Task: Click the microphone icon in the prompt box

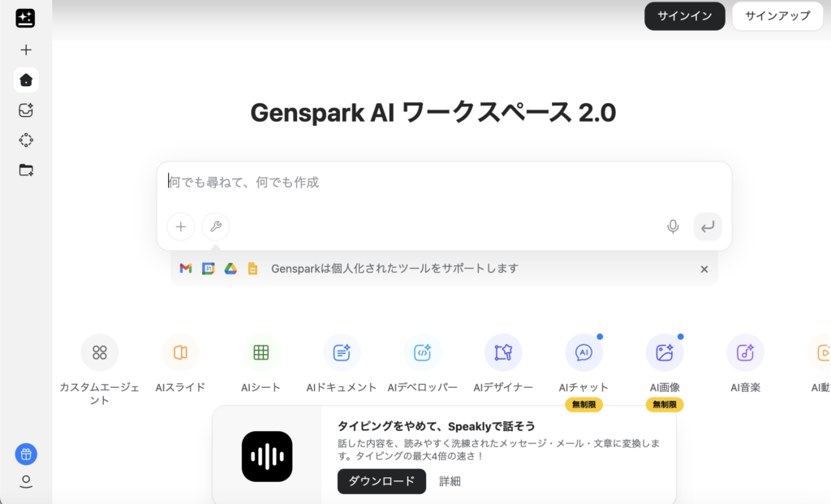Action: pos(673,226)
